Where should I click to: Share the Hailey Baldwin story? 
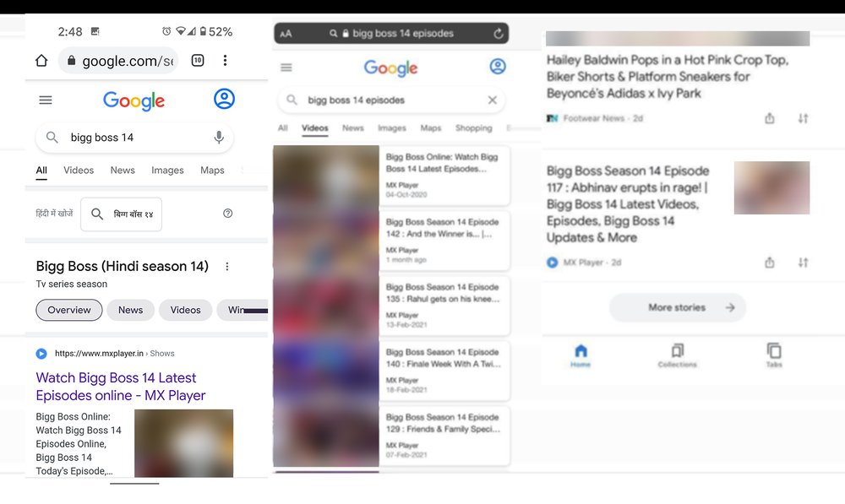coord(770,118)
